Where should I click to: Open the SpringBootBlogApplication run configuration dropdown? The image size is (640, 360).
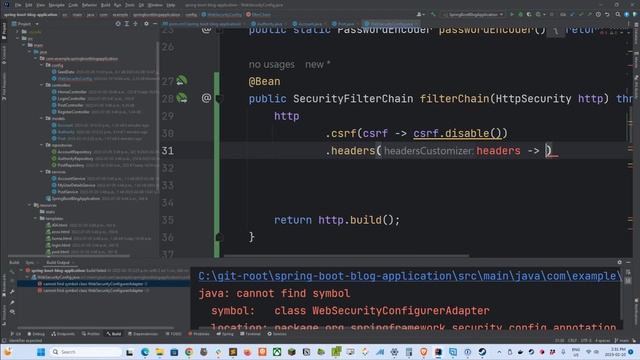473,14
